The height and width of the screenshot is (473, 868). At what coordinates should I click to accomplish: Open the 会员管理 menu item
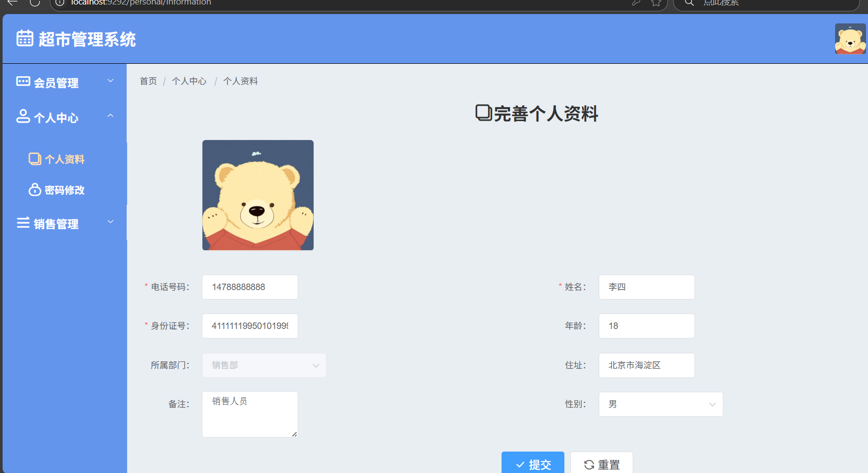tap(65, 82)
